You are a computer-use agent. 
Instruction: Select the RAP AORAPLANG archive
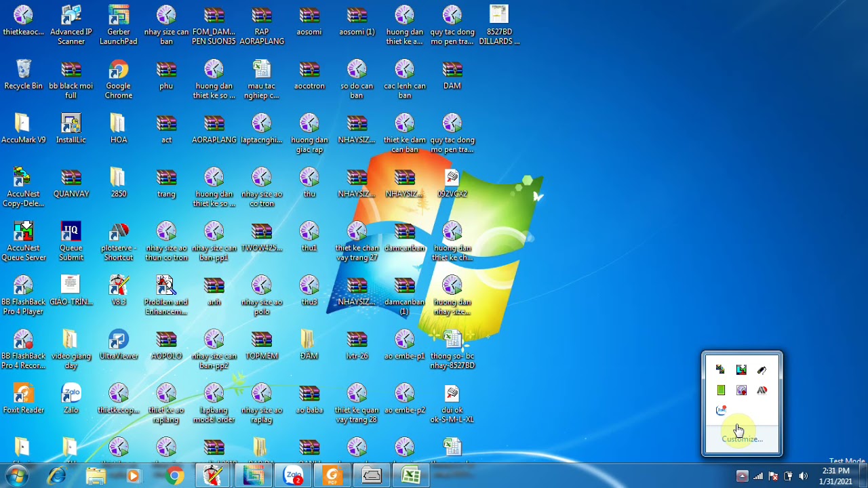(262, 26)
